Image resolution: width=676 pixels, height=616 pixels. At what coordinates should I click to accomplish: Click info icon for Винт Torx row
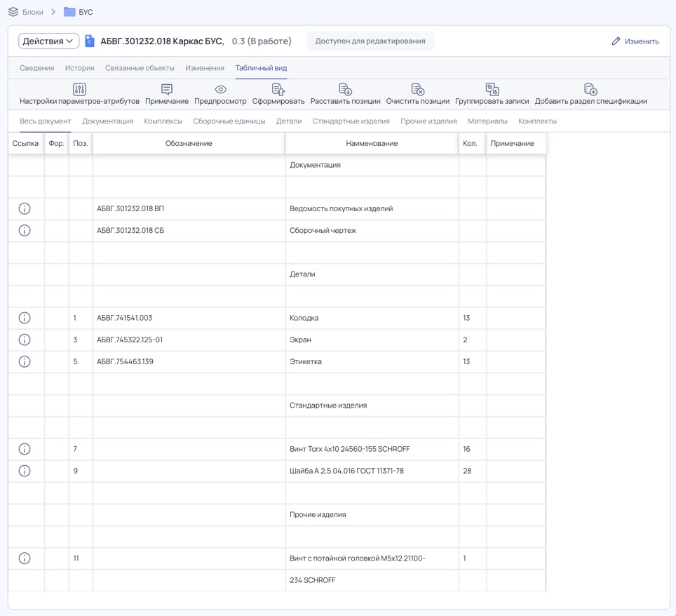25,449
